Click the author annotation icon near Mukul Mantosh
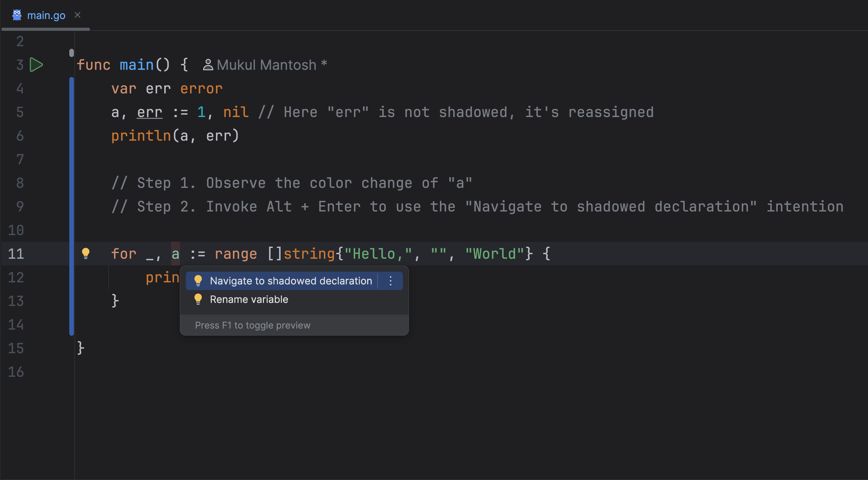This screenshot has width=868, height=480. click(x=208, y=64)
